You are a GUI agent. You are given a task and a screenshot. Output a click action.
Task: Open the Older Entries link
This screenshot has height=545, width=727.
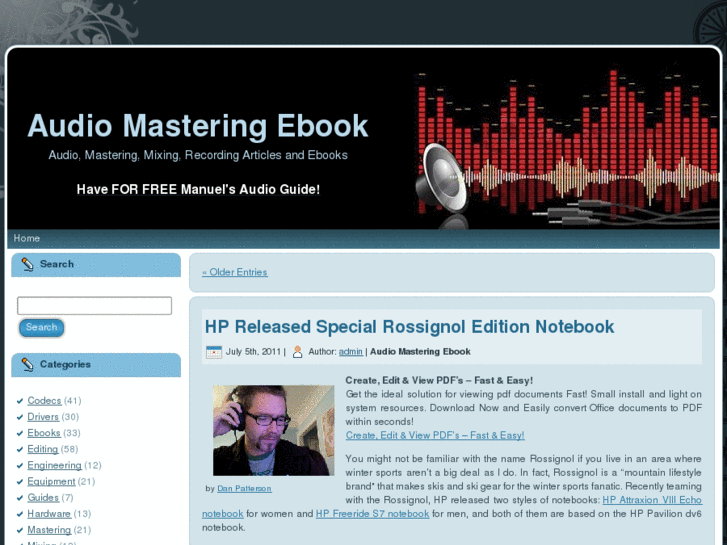point(235,272)
